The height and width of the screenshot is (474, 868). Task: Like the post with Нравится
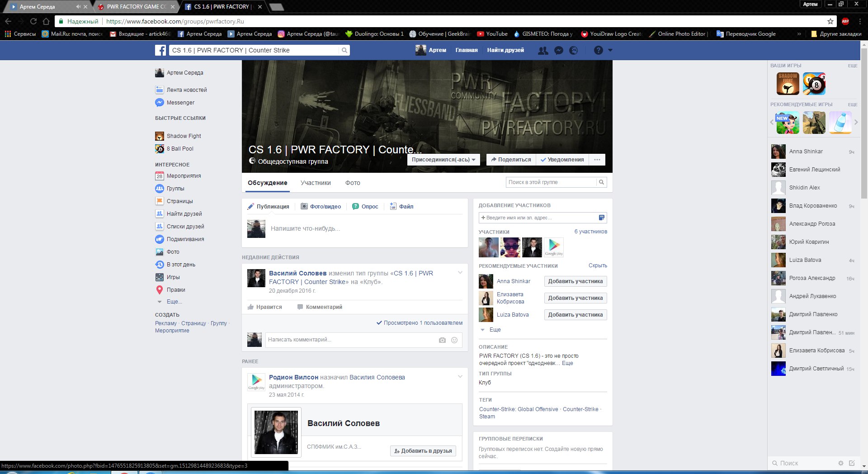click(x=265, y=307)
